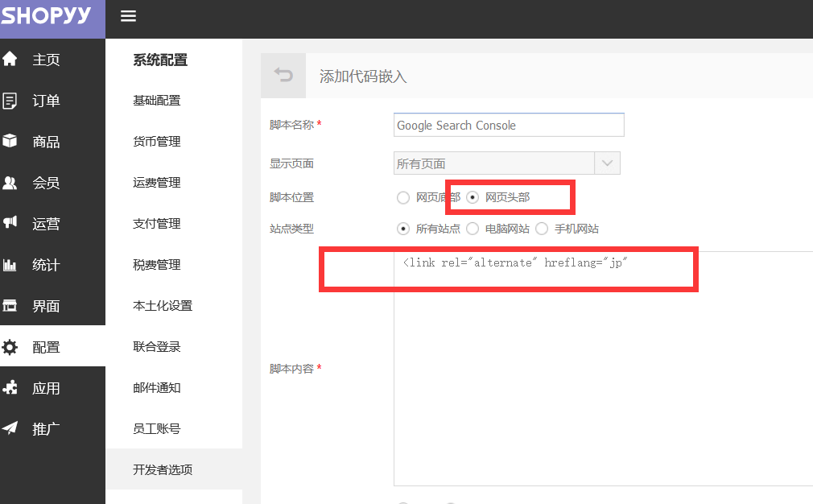Click the back arrow icon above the form
813x504 pixels.
pyautogui.click(x=283, y=74)
